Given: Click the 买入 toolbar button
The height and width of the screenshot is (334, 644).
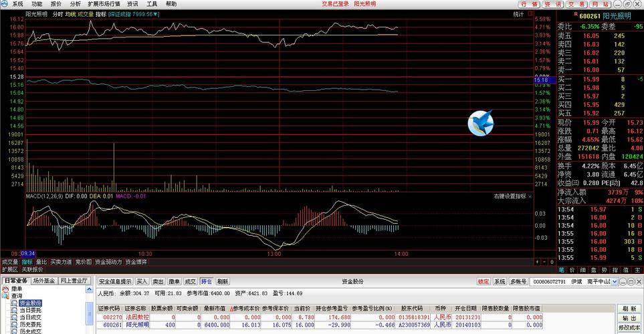Looking at the screenshot, I should pyautogui.click(x=142, y=281).
